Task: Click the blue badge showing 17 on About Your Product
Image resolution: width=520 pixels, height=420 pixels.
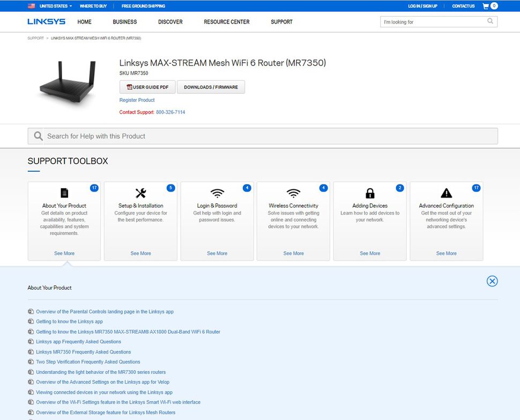Action: coord(94,188)
